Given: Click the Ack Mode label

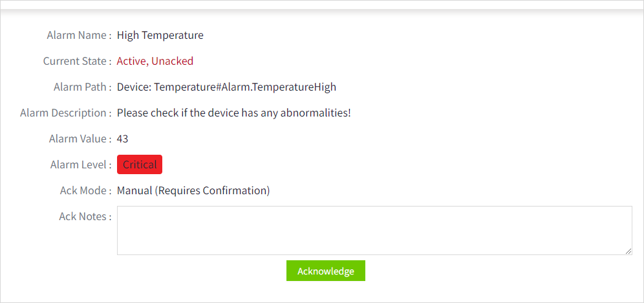Looking at the screenshot, I should pos(85,190).
